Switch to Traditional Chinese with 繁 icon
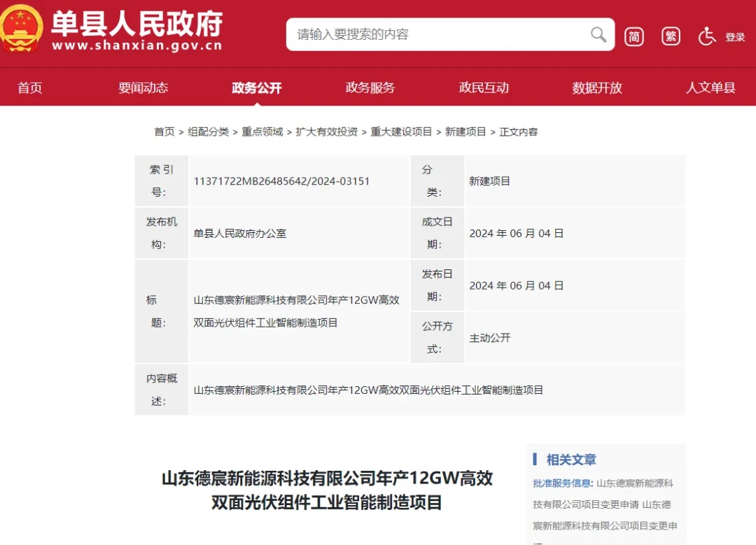This screenshot has height=545, width=756. point(671,36)
